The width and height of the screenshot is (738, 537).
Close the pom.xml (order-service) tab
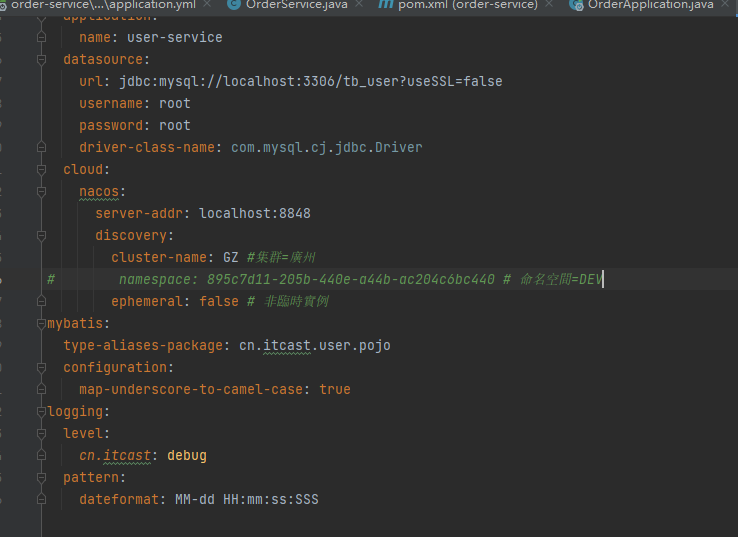tap(551, 4)
